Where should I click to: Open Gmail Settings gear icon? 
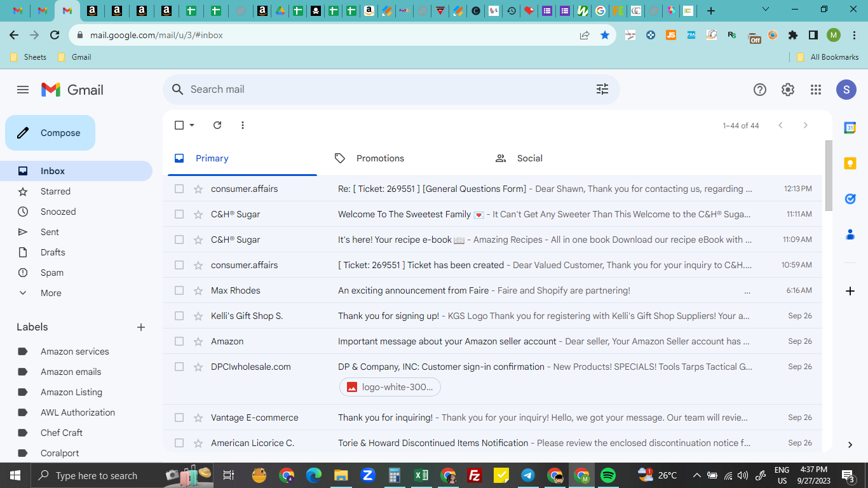788,90
